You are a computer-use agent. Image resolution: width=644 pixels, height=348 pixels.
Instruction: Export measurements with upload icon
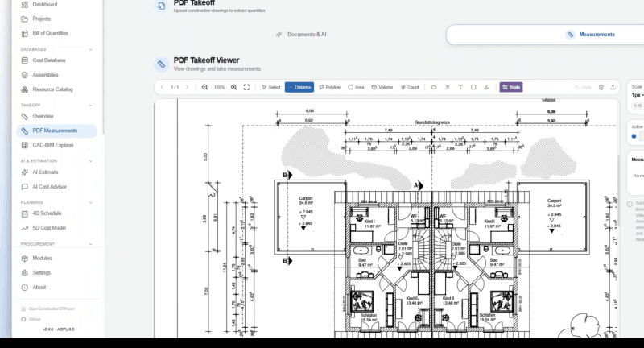click(x=613, y=88)
